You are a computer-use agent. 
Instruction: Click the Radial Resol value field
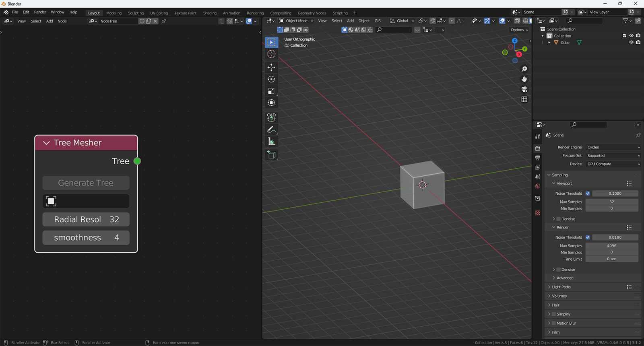point(86,220)
